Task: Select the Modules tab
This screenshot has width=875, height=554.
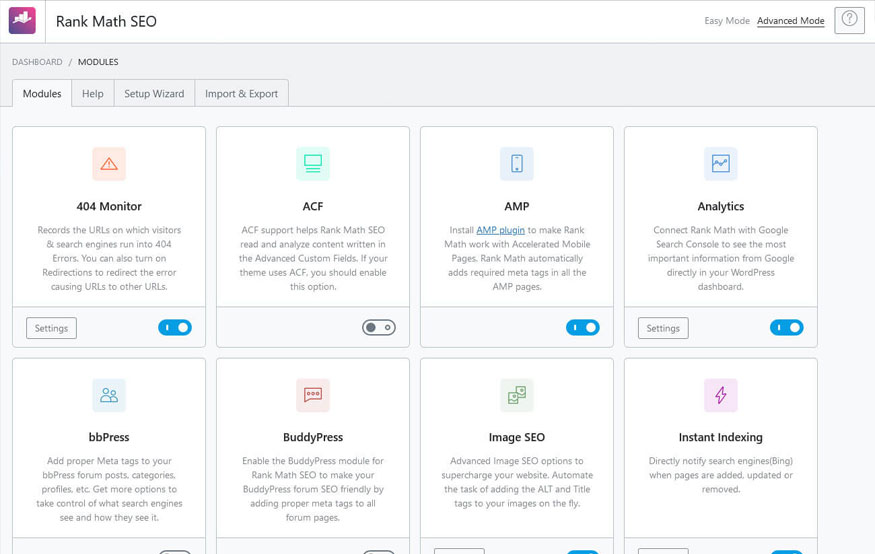Action: point(42,93)
